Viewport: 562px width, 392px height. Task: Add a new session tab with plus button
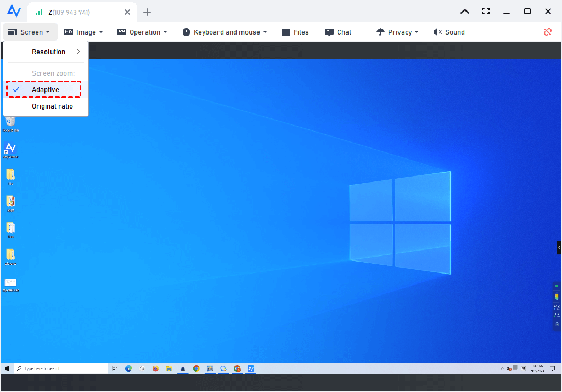(147, 12)
